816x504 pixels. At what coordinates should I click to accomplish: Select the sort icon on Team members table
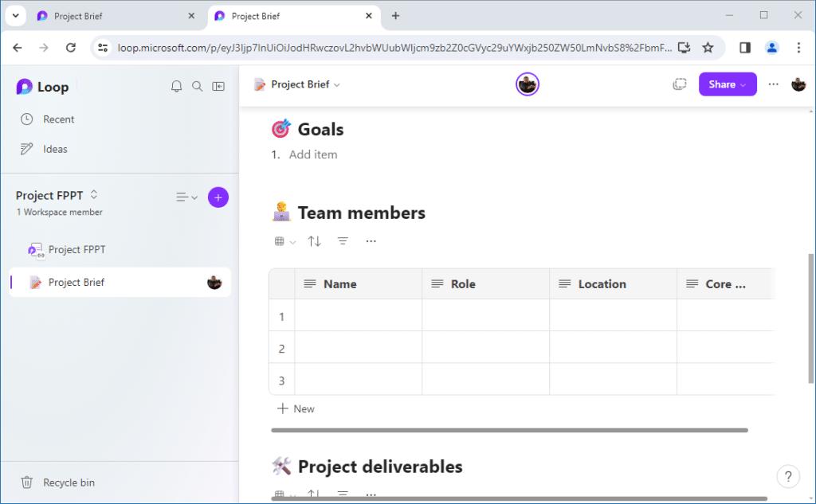314,240
